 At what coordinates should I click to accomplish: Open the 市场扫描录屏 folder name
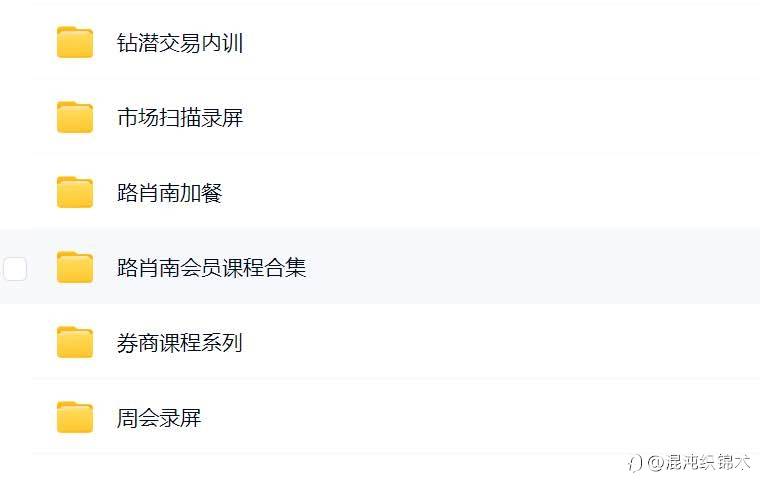tap(180, 118)
